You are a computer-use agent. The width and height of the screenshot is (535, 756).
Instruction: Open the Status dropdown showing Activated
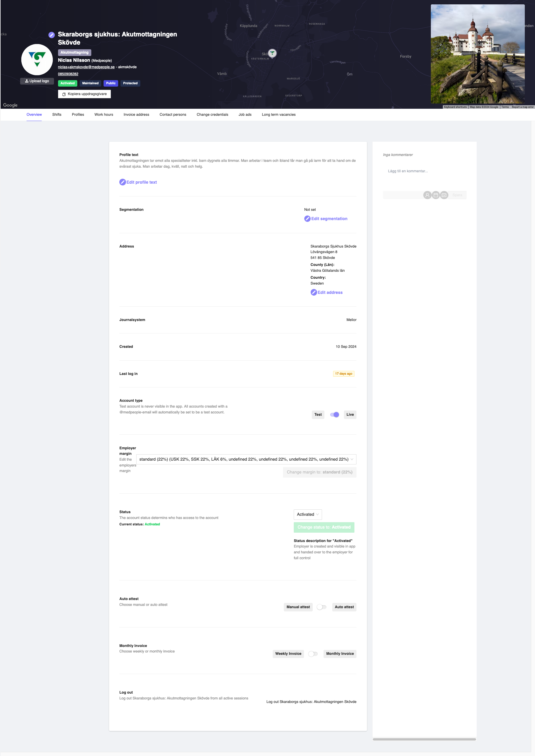(x=307, y=514)
